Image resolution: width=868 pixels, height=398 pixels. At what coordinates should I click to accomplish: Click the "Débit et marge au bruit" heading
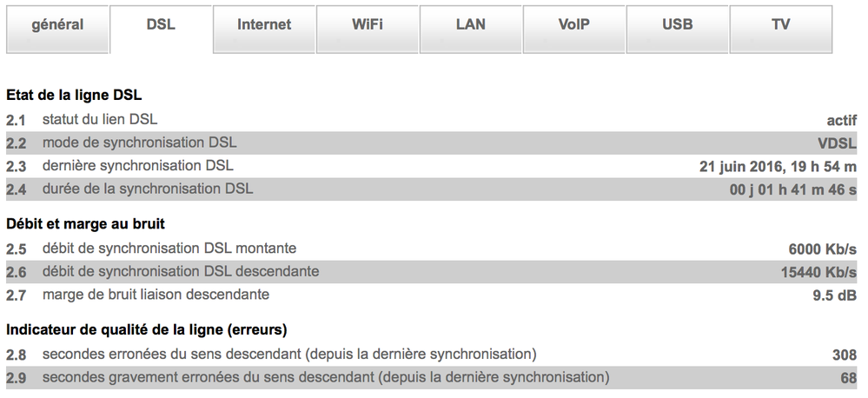coord(85,224)
